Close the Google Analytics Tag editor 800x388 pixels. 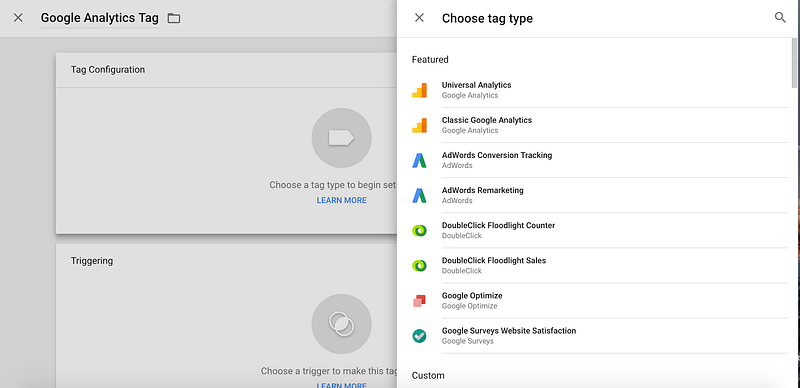click(18, 18)
